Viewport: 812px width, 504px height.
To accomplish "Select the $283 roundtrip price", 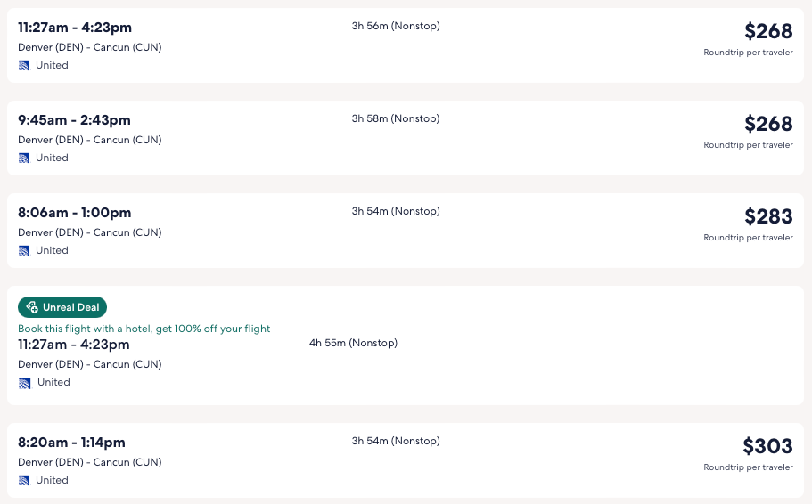I will (768, 216).
